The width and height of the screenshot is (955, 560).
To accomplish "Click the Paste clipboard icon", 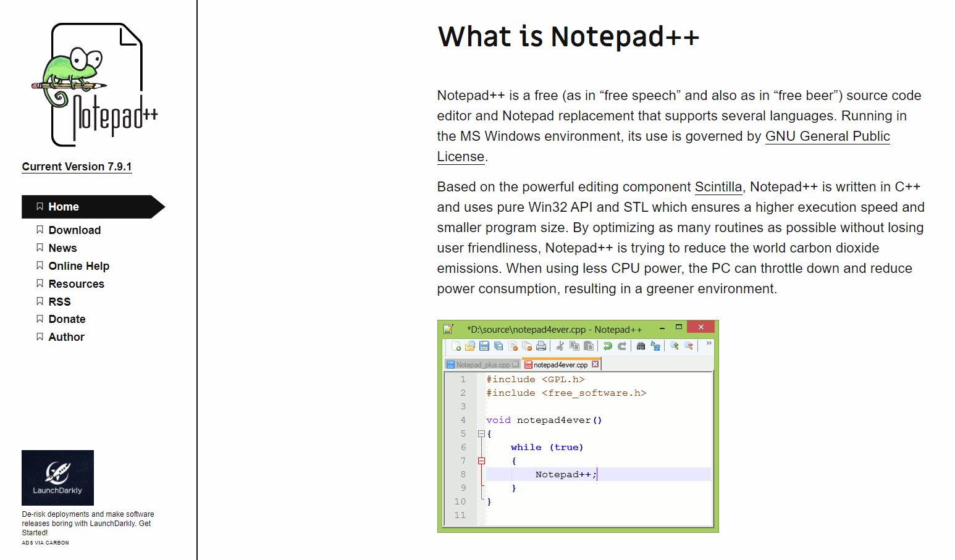I will click(x=589, y=346).
